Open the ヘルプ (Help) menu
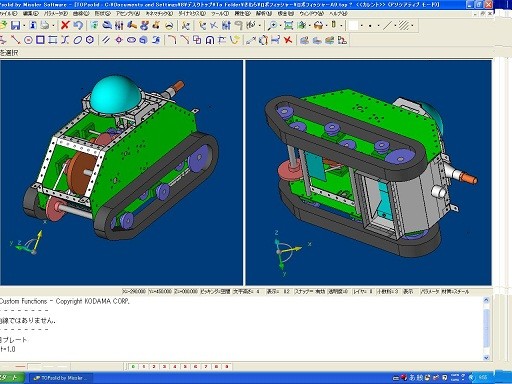This screenshot has height=384, width=512. pyautogui.click(x=338, y=14)
